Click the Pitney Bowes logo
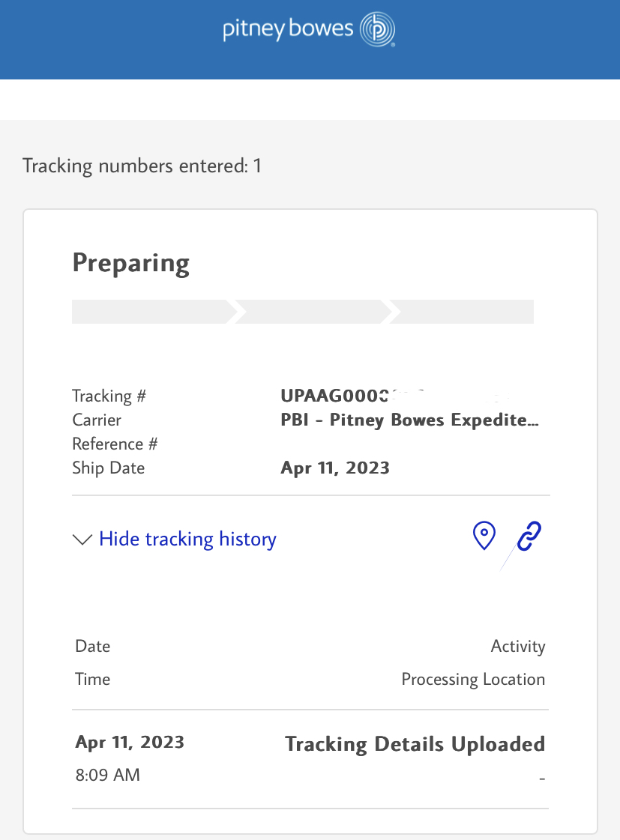Image resolution: width=620 pixels, height=840 pixels. (309, 30)
